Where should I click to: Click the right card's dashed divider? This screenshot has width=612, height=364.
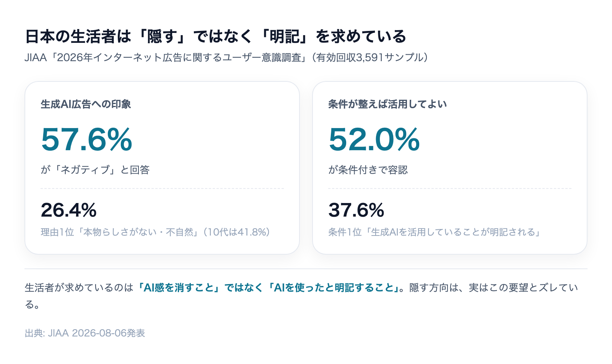click(450, 188)
